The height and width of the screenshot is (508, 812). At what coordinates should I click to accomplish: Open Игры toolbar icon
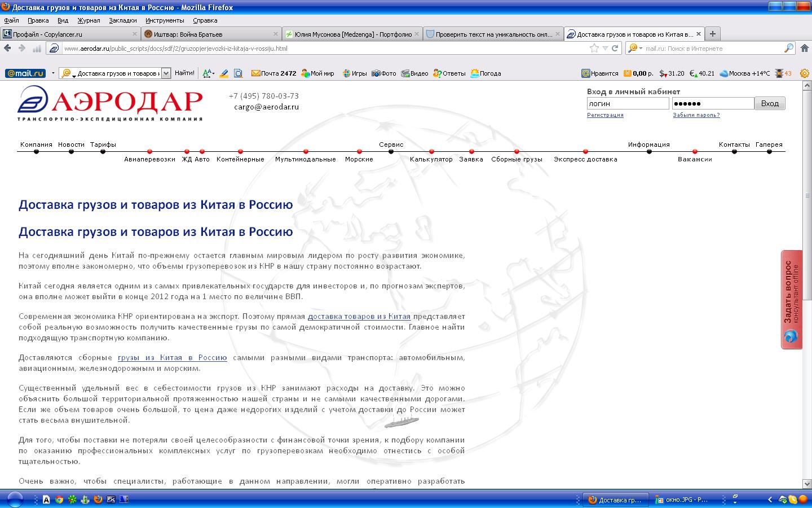point(355,73)
